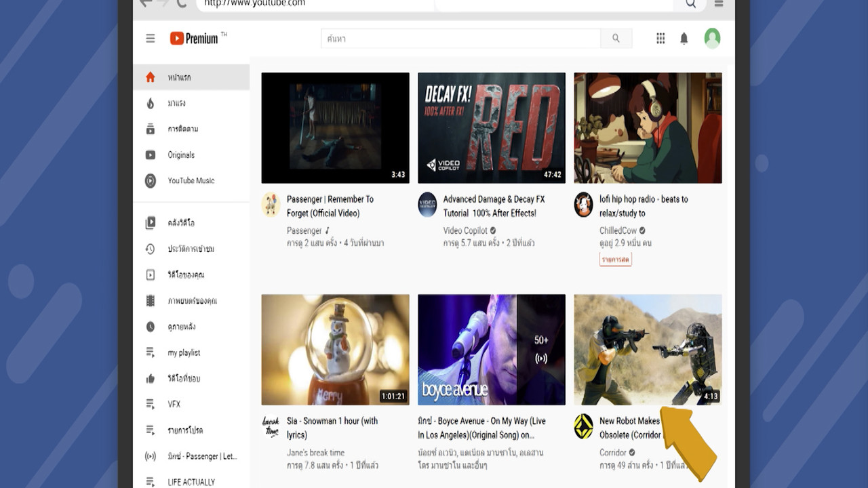Click the YouTube Music circle icon
868x488 pixels.
coord(151,180)
